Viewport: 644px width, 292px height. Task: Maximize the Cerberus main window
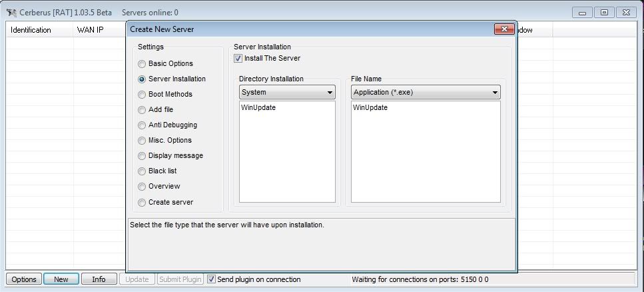click(604, 13)
